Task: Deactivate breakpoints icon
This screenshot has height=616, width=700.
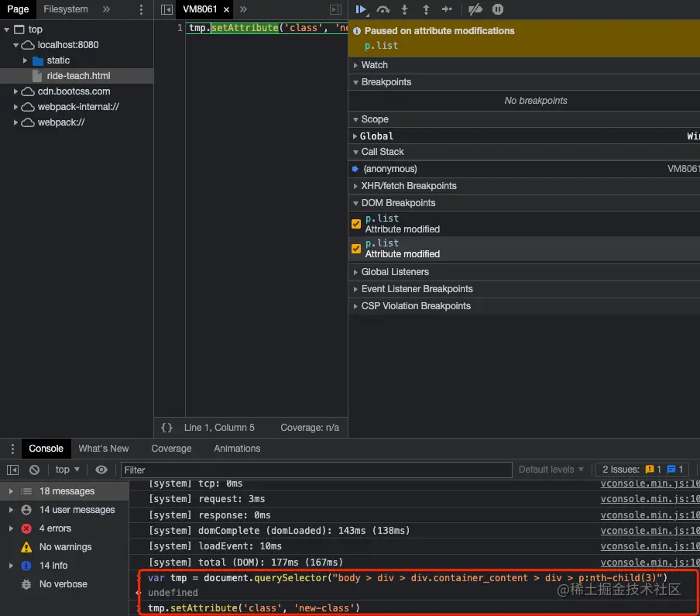Action: 475,9
